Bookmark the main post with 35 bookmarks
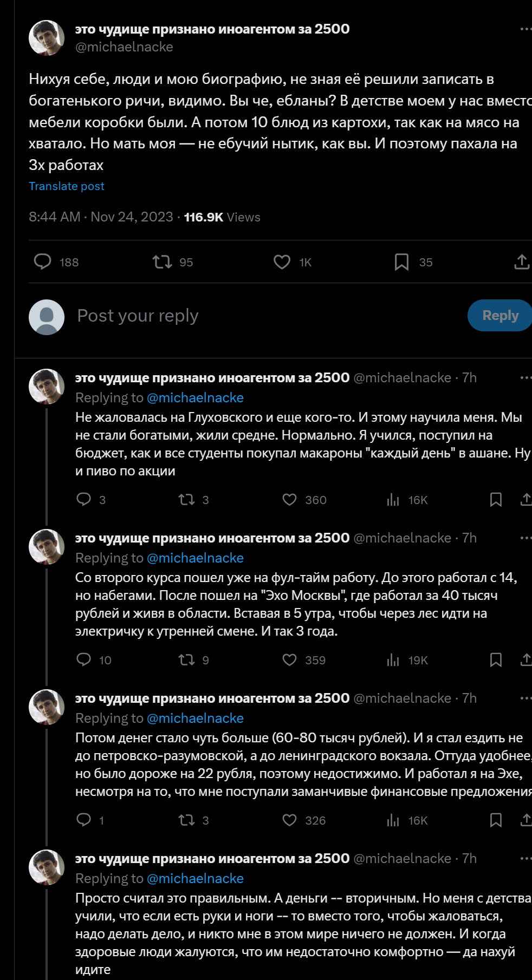Screen dimensions: 532x980 click(x=401, y=262)
